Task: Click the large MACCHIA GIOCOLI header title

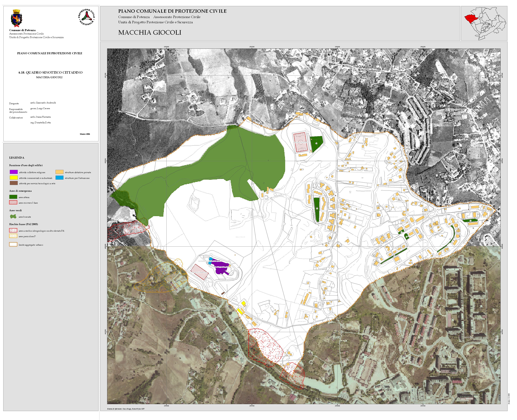Action: pos(149,32)
